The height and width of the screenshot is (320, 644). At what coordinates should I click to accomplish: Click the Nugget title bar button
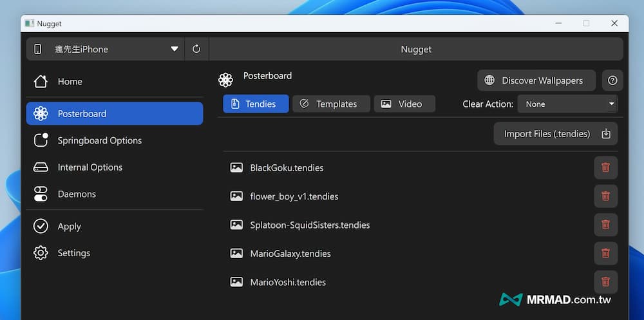(x=416, y=50)
